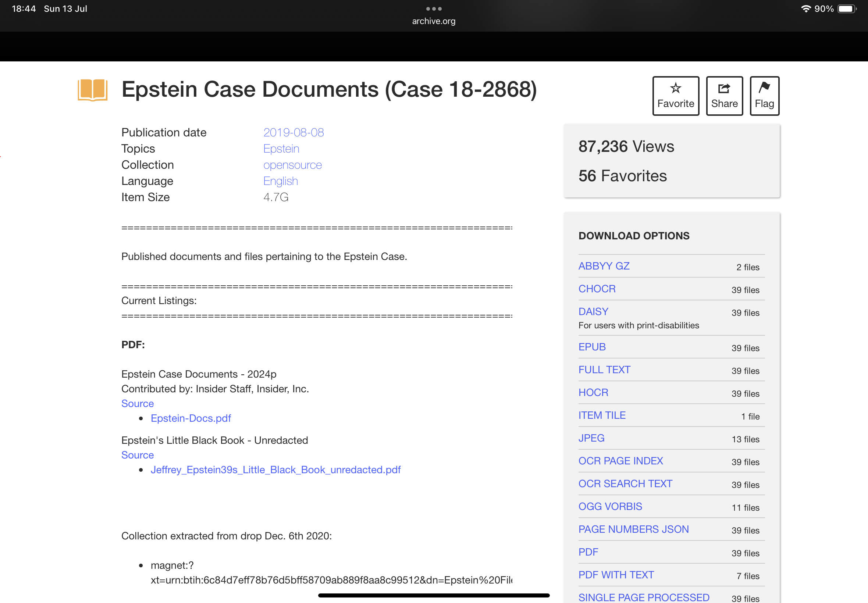Click the 18:44 clock in status bar
Viewport: 868px width, 603px height.
[x=24, y=9]
